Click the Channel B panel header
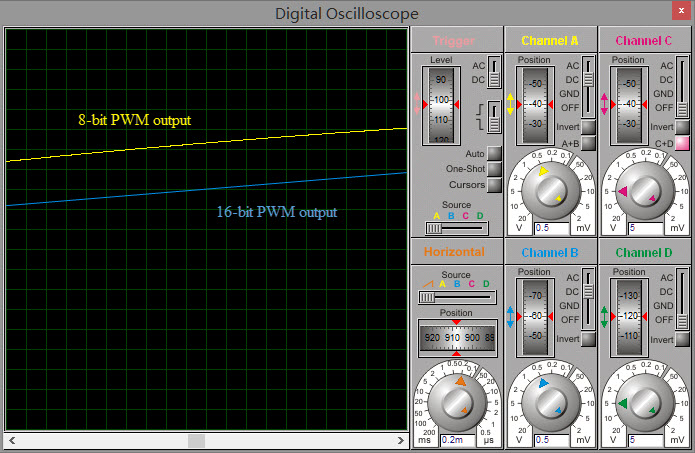 [550, 252]
